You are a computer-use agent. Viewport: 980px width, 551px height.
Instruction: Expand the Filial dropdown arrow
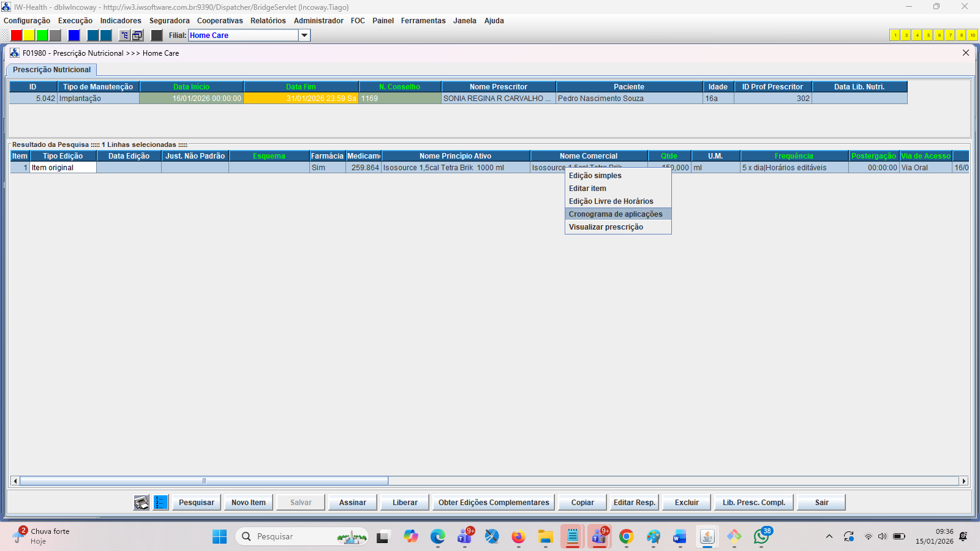304,36
